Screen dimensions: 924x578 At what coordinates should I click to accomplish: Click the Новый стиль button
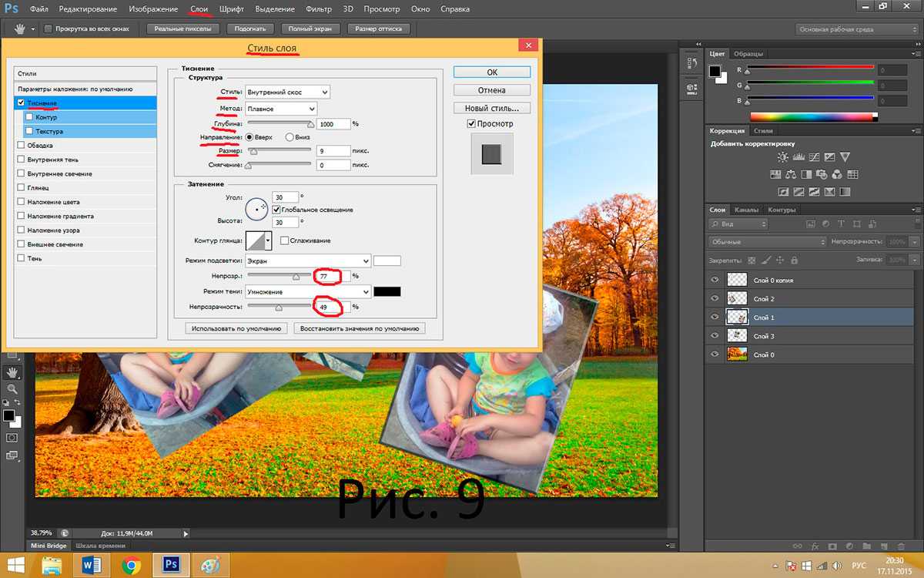click(491, 108)
